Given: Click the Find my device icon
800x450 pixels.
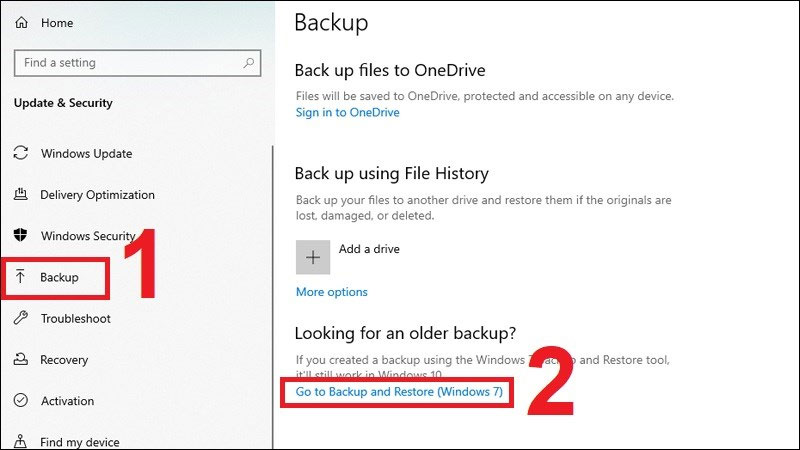Looking at the screenshot, I should (20, 441).
